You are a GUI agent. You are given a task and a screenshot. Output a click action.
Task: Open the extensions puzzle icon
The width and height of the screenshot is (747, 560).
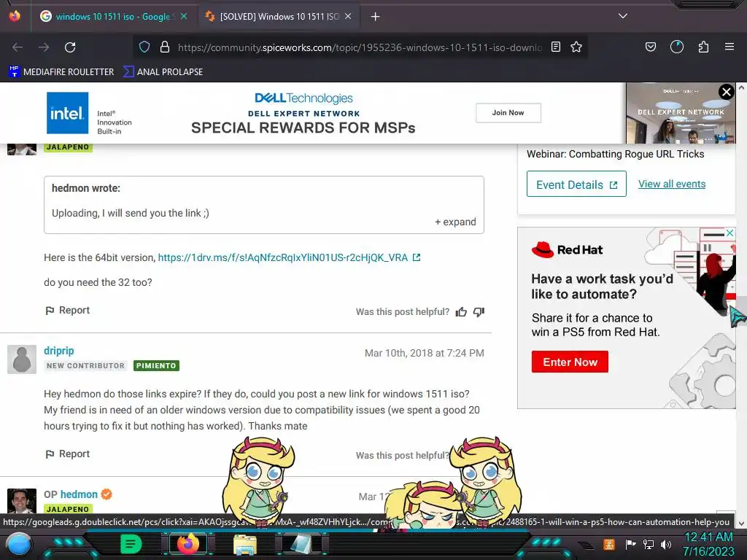703,47
